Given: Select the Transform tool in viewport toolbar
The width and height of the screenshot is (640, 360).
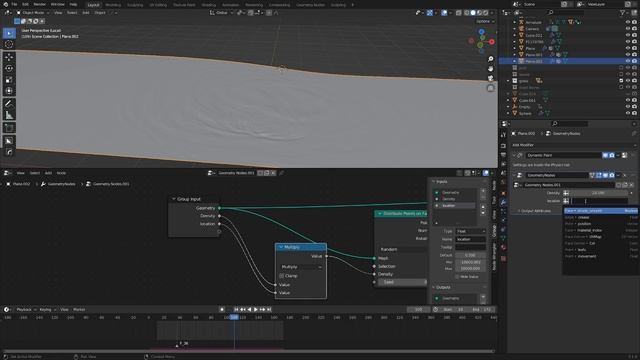Looking at the screenshot, I should click(x=9, y=91).
